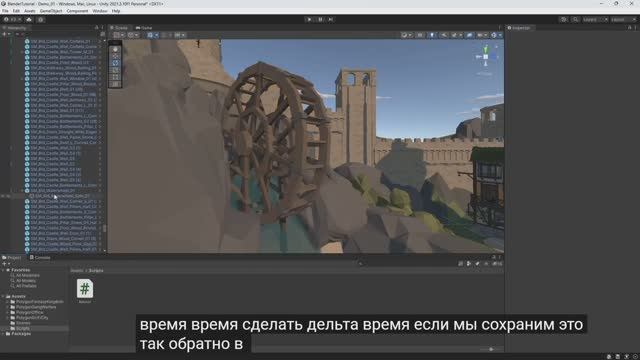The height and width of the screenshot is (360, 640).
Task: Open the Component menu
Action: tap(77, 11)
